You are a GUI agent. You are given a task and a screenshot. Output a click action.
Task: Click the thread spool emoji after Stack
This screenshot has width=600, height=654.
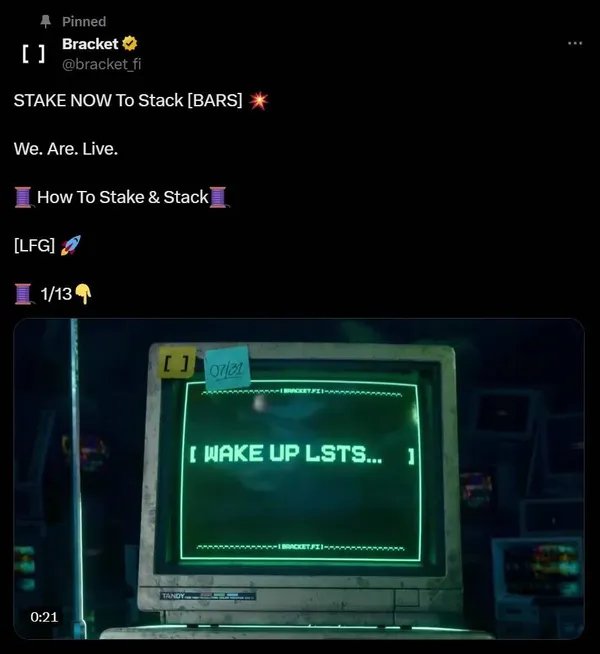(x=218, y=197)
